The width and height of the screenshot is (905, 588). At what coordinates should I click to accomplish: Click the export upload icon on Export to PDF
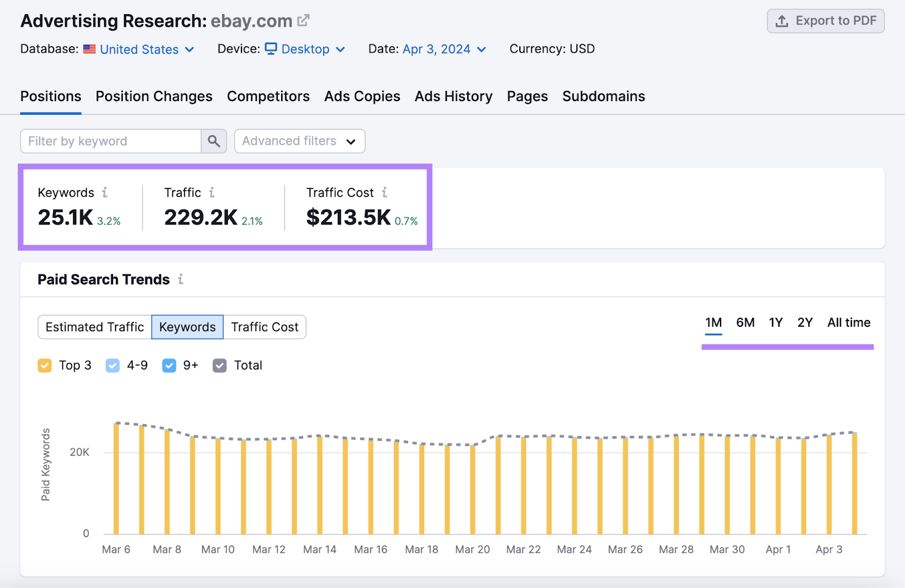(782, 21)
